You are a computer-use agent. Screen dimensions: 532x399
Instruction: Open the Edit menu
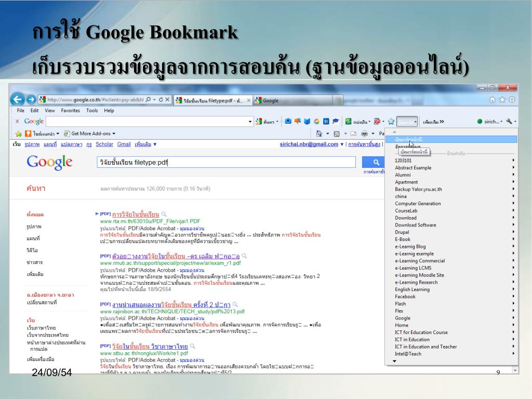[35, 111]
